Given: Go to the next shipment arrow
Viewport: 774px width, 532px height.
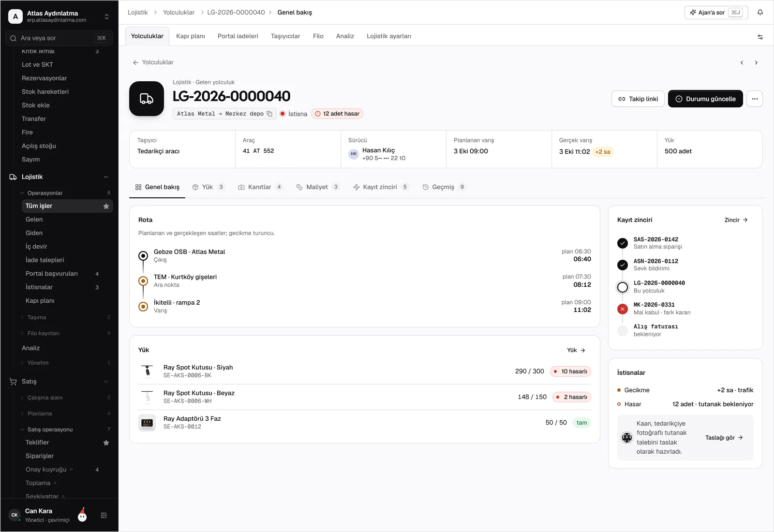Looking at the screenshot, I should pyautogui.click(x=756, y=62).
